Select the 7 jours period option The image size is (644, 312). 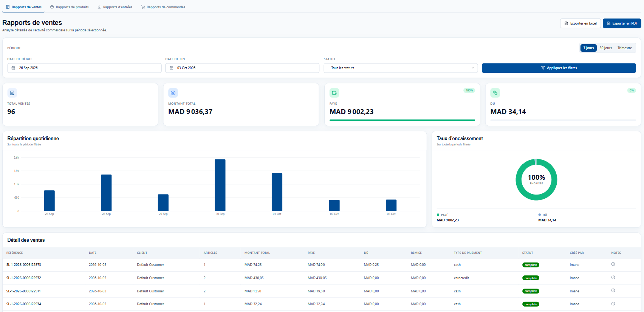[x=588, y=48]
